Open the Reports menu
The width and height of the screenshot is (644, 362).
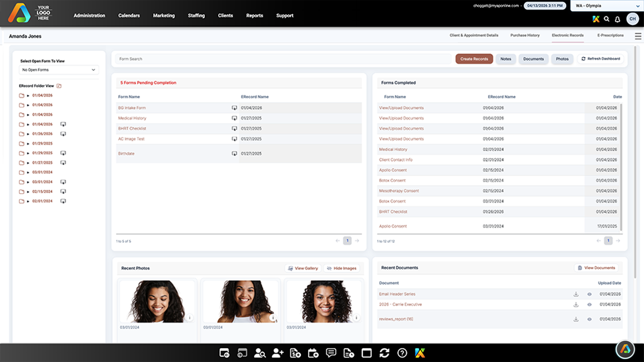click(x=255, y=15)
